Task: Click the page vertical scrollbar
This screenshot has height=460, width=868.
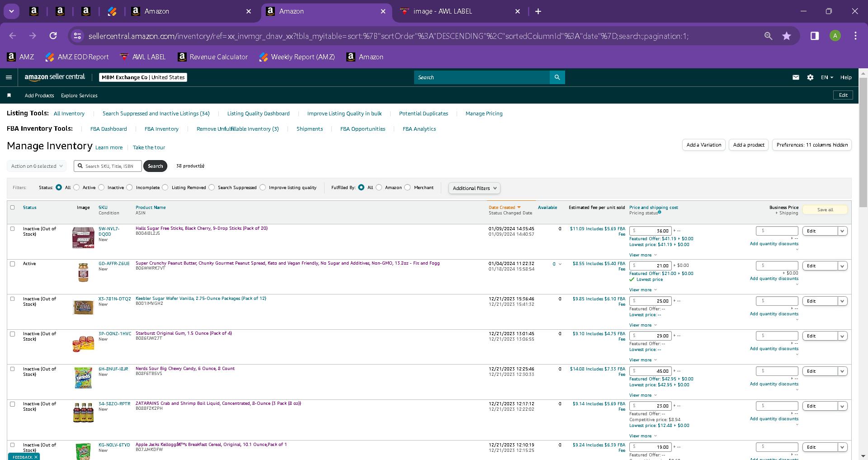Action: coord(863,142)
